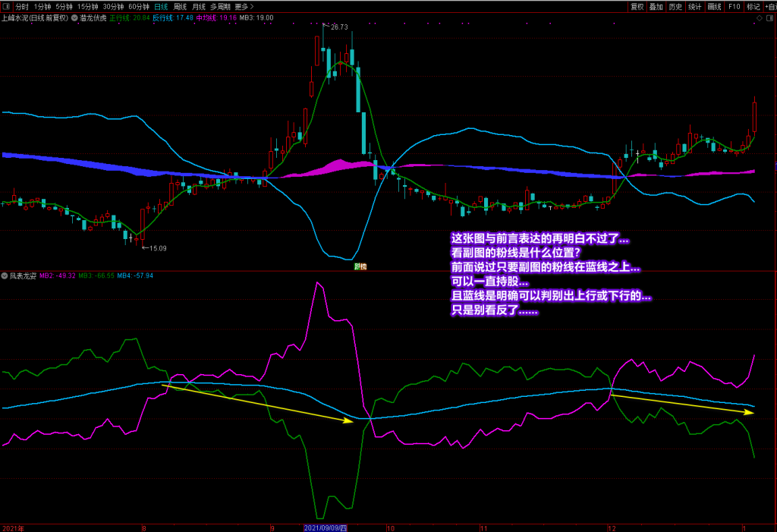The height and width of the screenshot is (532, 777).
Task: Click the 标记 mark button
Action: [x=753, y=6]
